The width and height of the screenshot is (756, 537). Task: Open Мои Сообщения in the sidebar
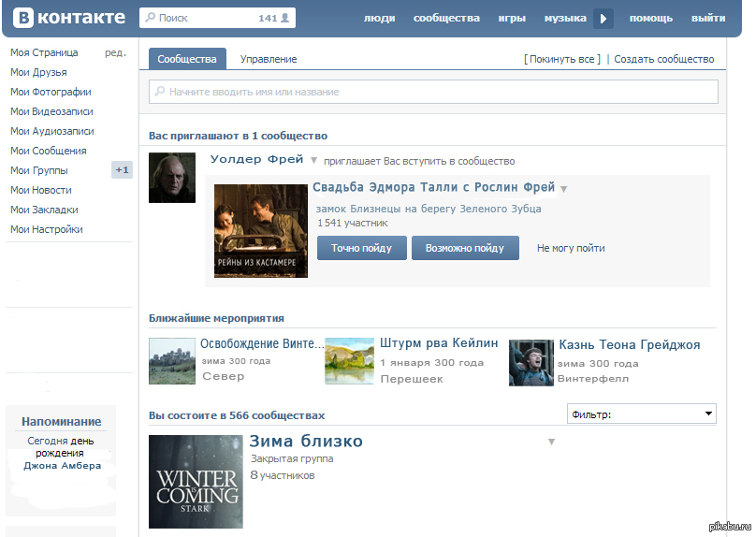pyautogui.click(x=49, y=151)
